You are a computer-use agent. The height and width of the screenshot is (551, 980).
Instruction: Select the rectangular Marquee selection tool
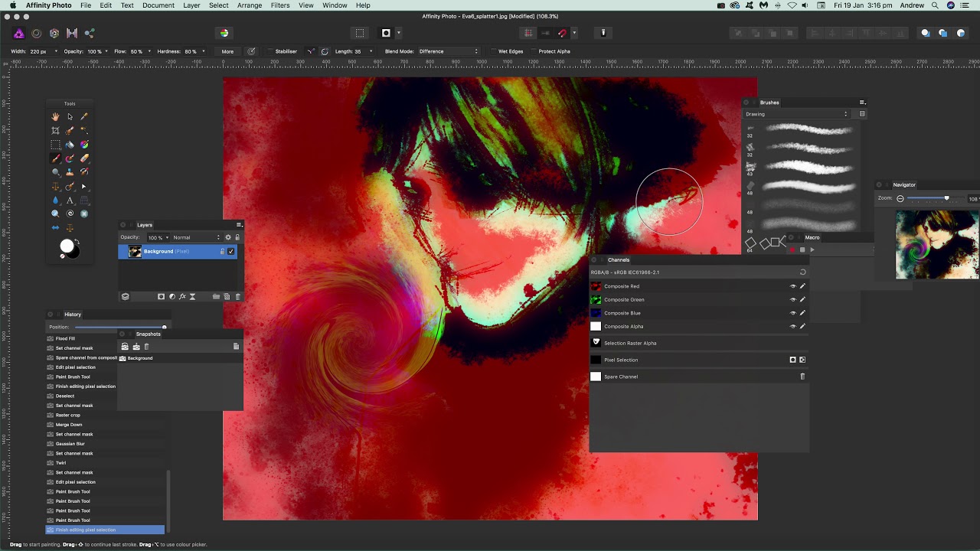click(55, 145)
